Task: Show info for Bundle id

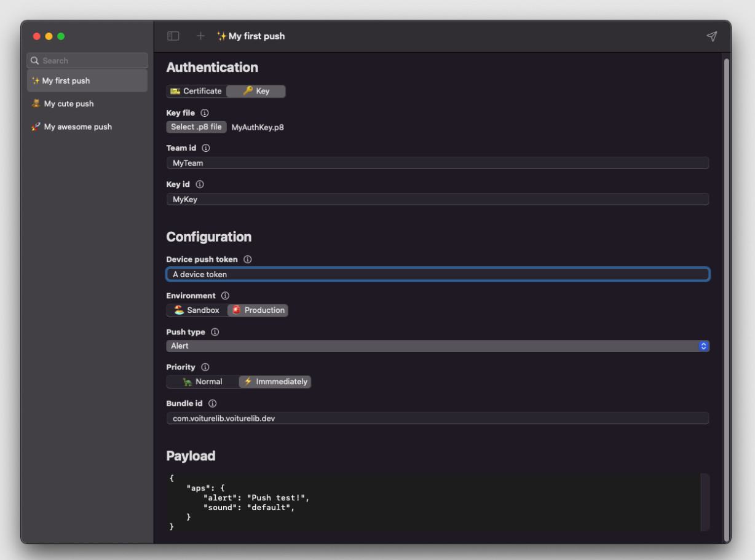Action: (x=213, y=404)
